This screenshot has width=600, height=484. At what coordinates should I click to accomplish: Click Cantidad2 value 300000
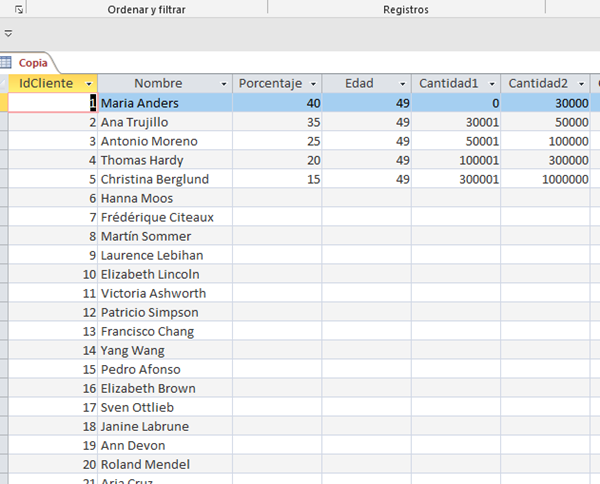click(545, 160)
